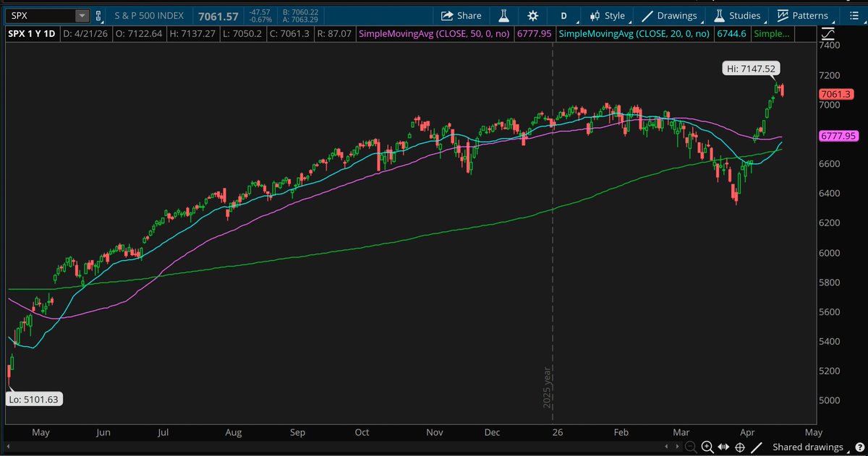Click the symbol link clipboard icon beside SPX

(x=98, y=15)
